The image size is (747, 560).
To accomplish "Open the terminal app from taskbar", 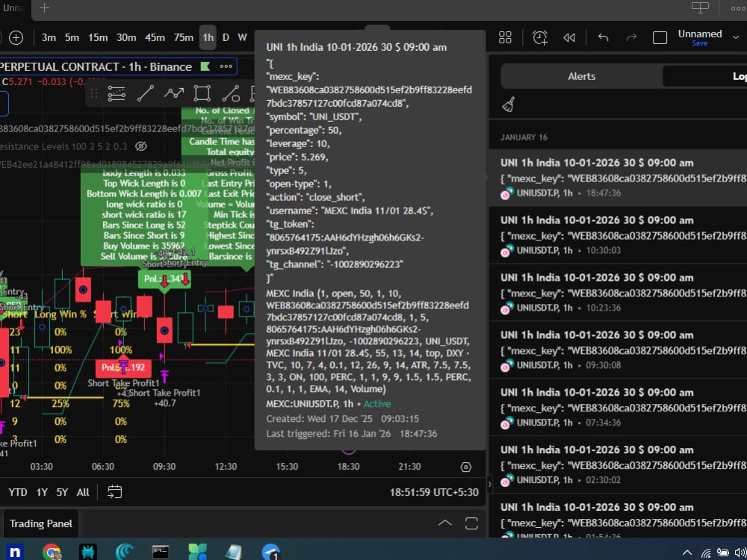I will pos(161,552).
